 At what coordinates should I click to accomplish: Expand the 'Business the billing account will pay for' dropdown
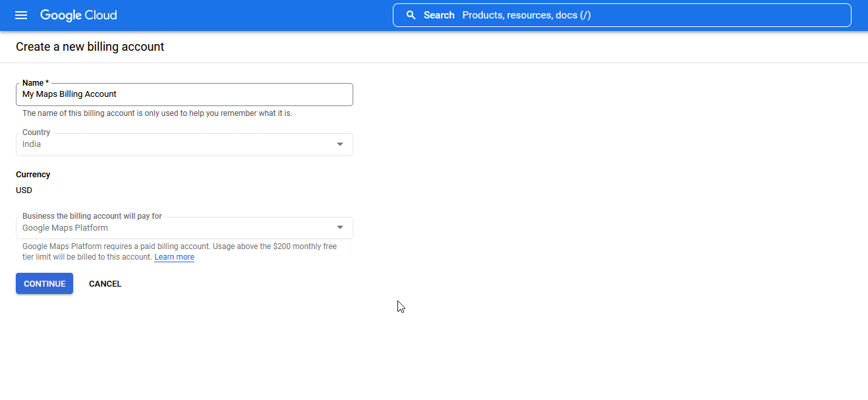click(185, 227)
